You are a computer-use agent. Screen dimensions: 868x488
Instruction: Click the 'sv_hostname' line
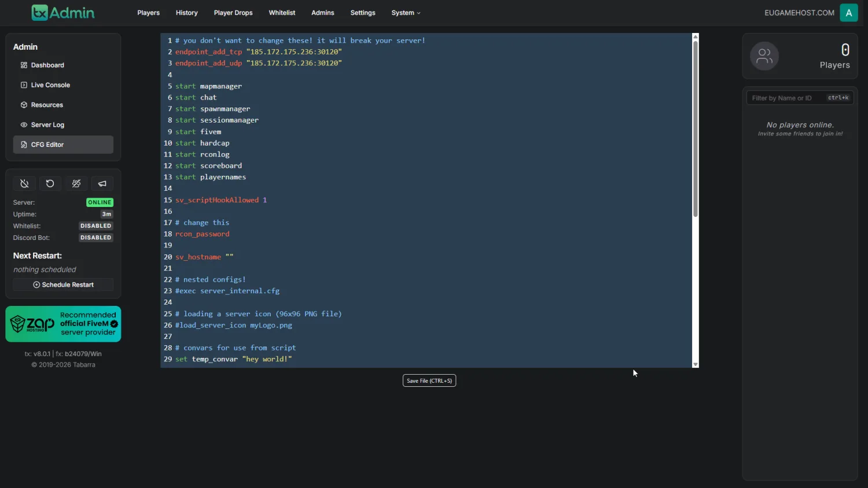[x=204, y=257]
